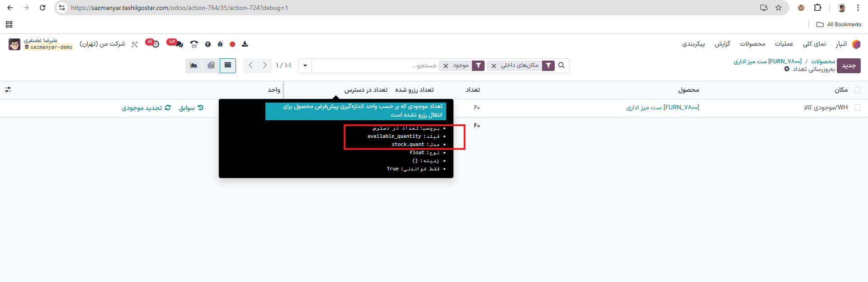Image resolution: width=868 pixels, height=282 pixels.
Task: Open optional columns adjust settings
Action: [8, 90]
